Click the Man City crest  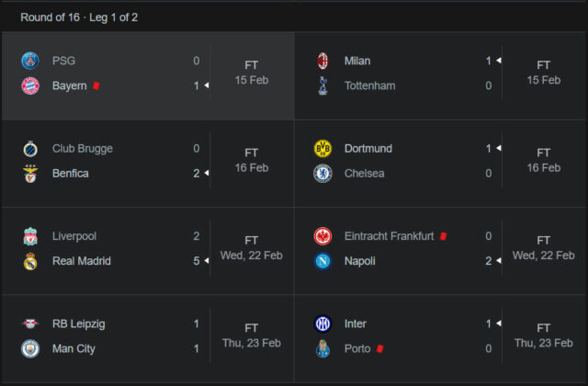point(30,349)
